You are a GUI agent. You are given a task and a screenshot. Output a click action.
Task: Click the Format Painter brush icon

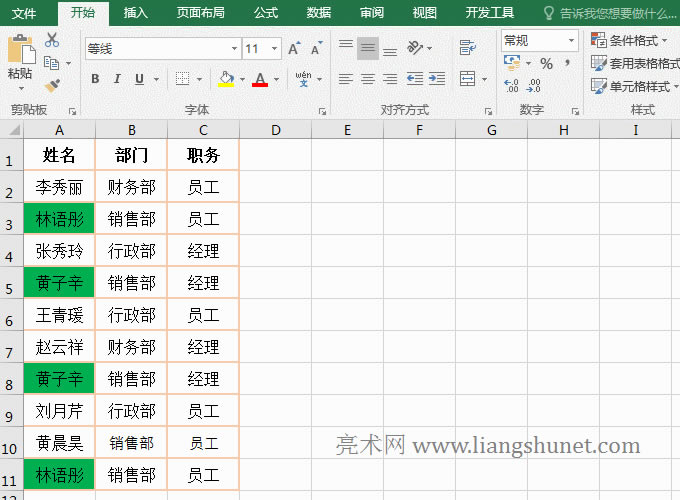[x=52, y=86]
